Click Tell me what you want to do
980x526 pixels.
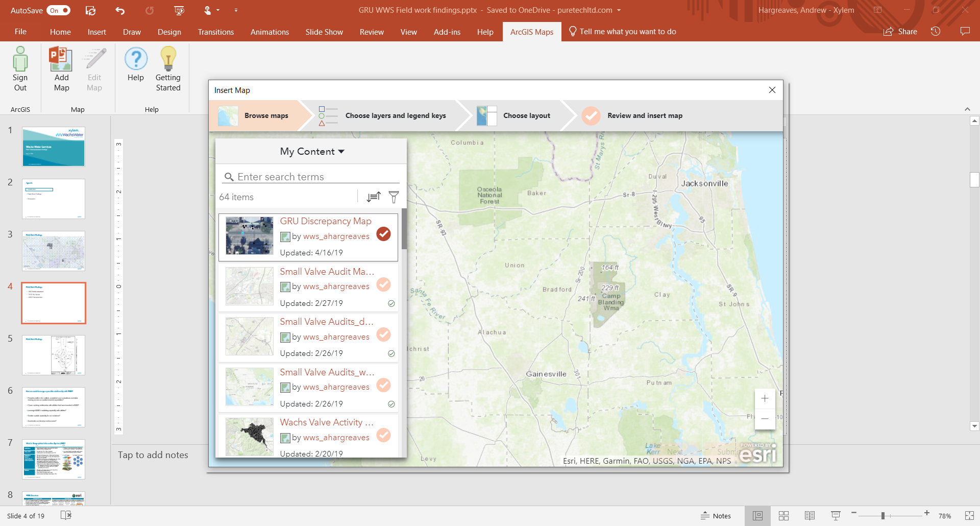(622, 32)
